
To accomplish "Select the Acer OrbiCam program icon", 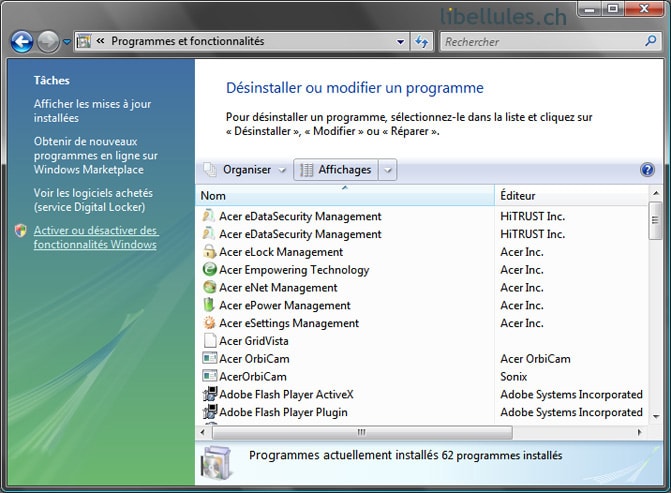I will (209, 358).
